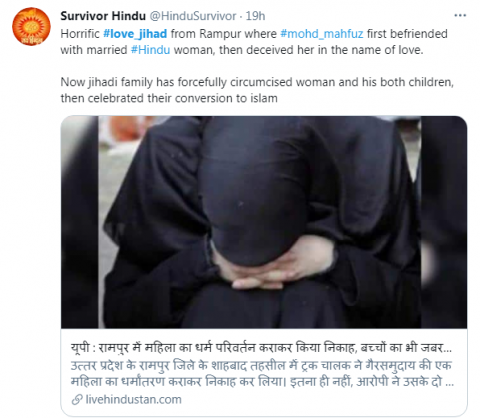480x418 pixels.
Task: Open the burqa-clad woman preview image
Action: (264, 222)
